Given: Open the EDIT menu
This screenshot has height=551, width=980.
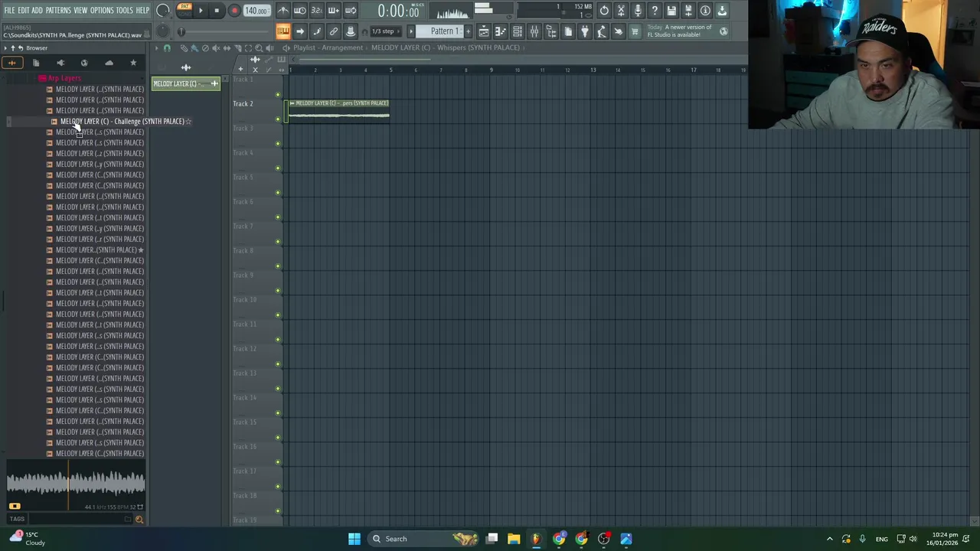Looking at the screenshot, I should pyautogui.click(x=24, y=10).
